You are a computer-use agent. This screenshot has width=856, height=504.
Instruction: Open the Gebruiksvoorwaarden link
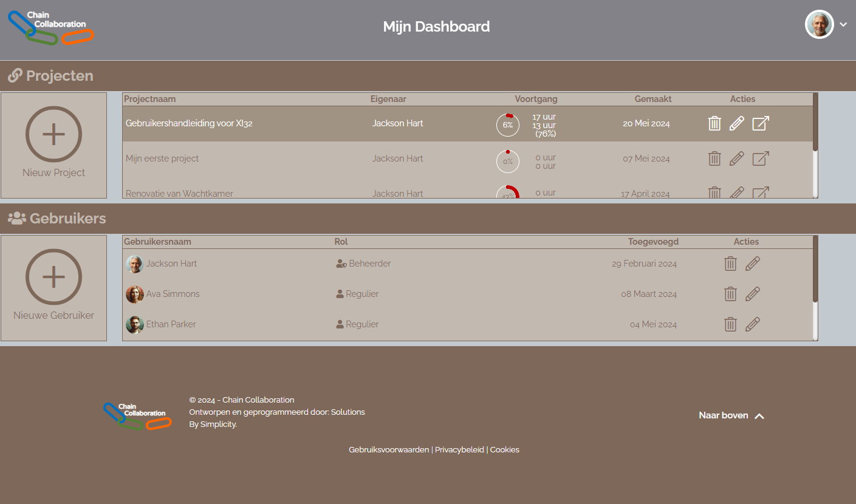389,450
